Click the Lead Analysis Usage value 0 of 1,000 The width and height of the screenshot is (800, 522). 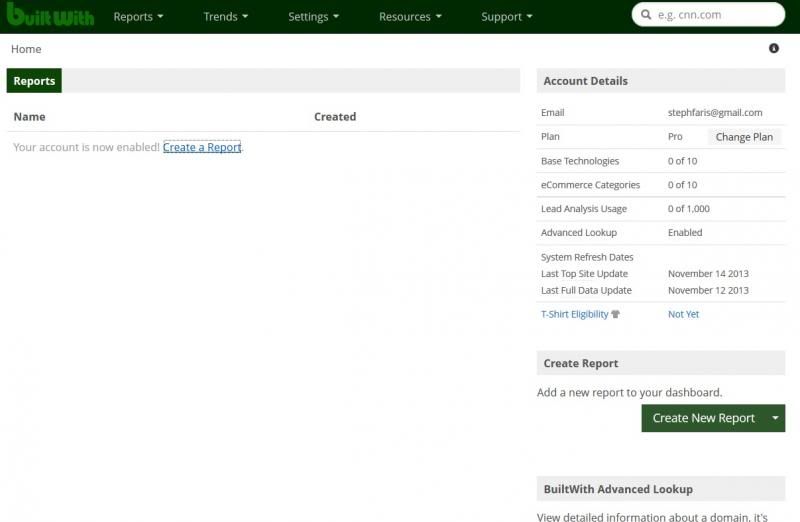688,209
